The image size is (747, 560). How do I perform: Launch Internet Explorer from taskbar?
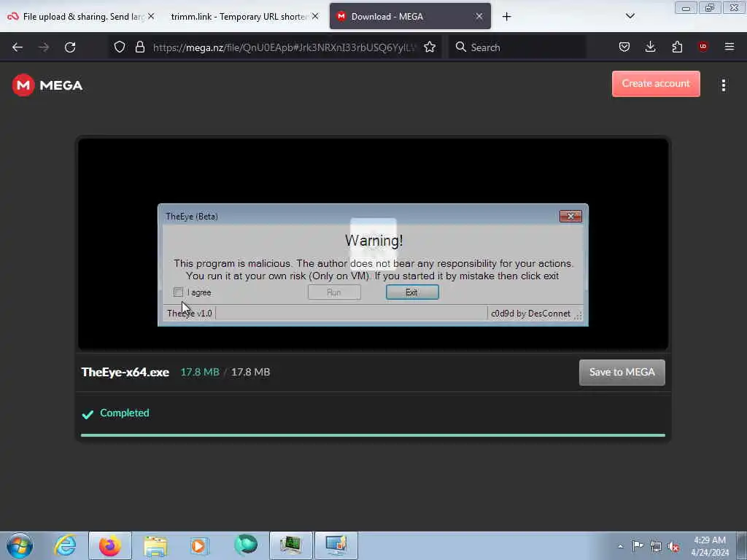(x=65, y=545)
